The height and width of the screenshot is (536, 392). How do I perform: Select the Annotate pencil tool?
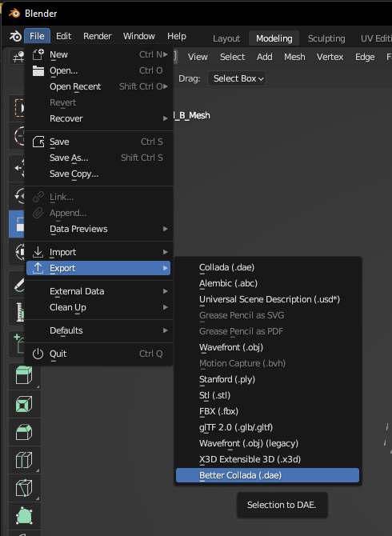(18, 285)
